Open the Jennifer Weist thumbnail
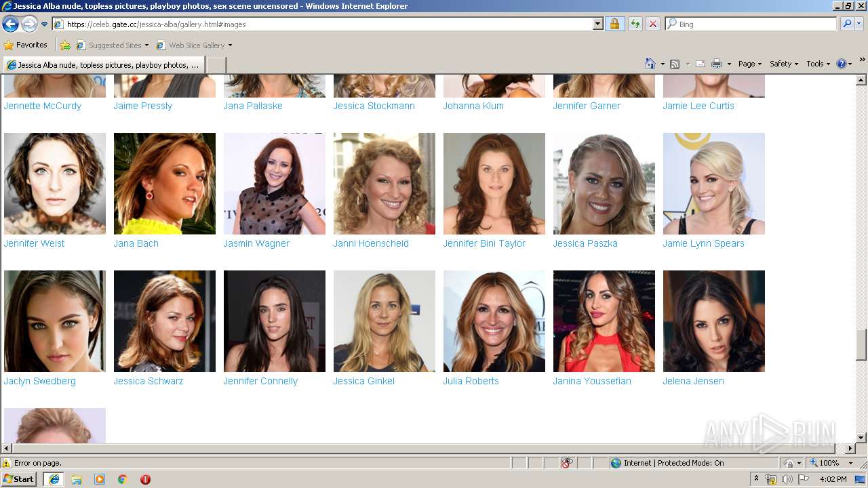Image resolution: width=868 pixels, height=488 pixels. tap(55, 184)
